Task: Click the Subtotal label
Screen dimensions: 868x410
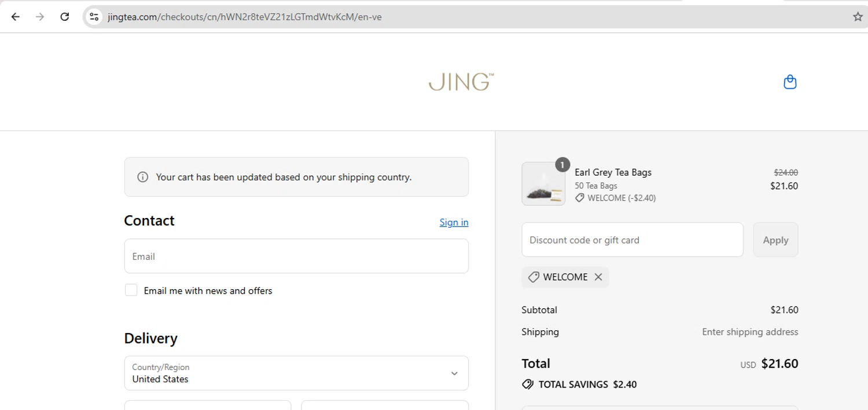Action: tap(539, 310)
